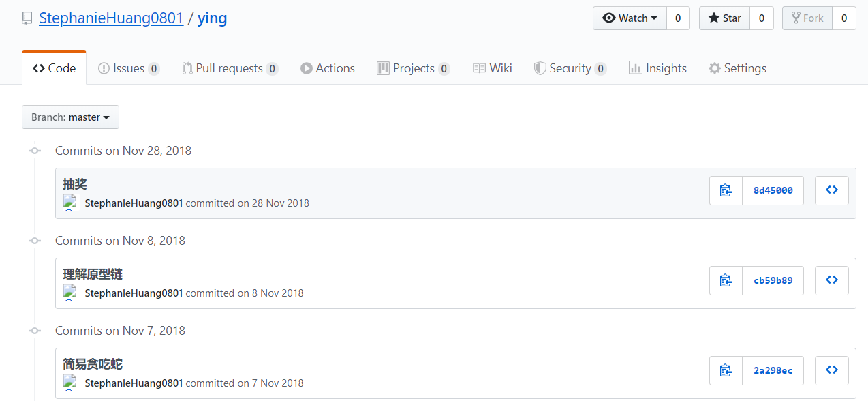Viewport: 868px width, 401px height.
Task: Click 'committed on 28 Nov 2018' timestamp
Action: coord(247,203)
